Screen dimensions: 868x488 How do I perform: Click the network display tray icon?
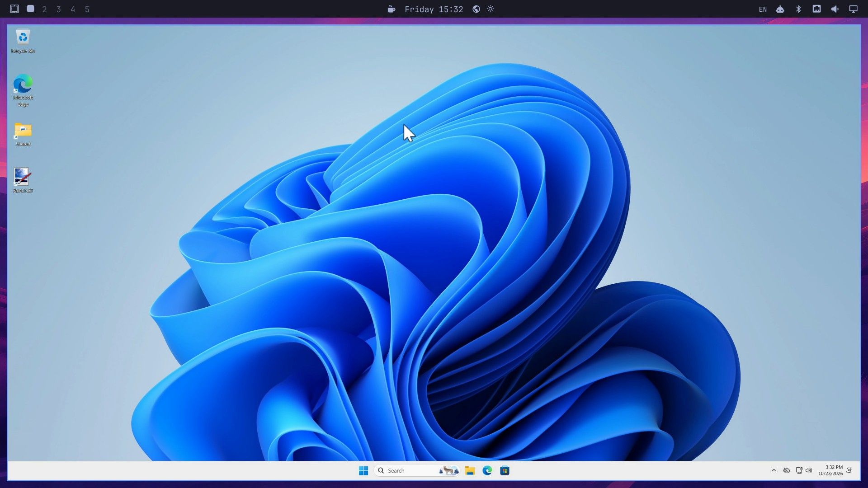tap(799, 470)
